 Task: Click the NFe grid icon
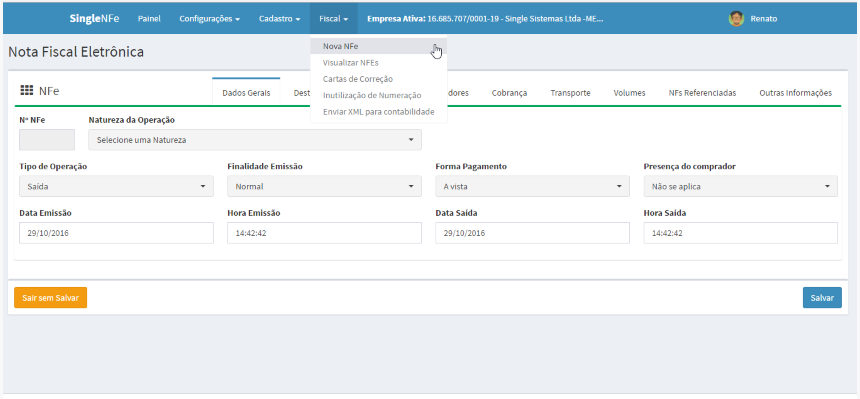click(26, 91)
